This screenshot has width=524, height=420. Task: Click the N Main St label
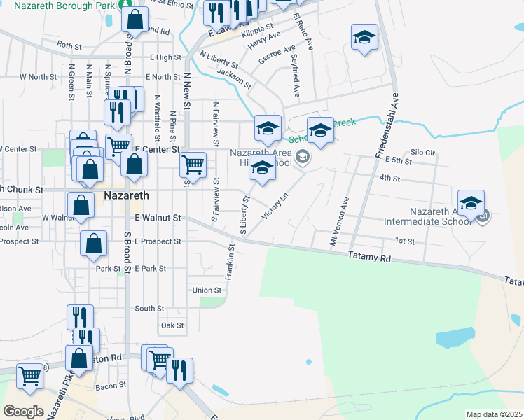point(89,80)
